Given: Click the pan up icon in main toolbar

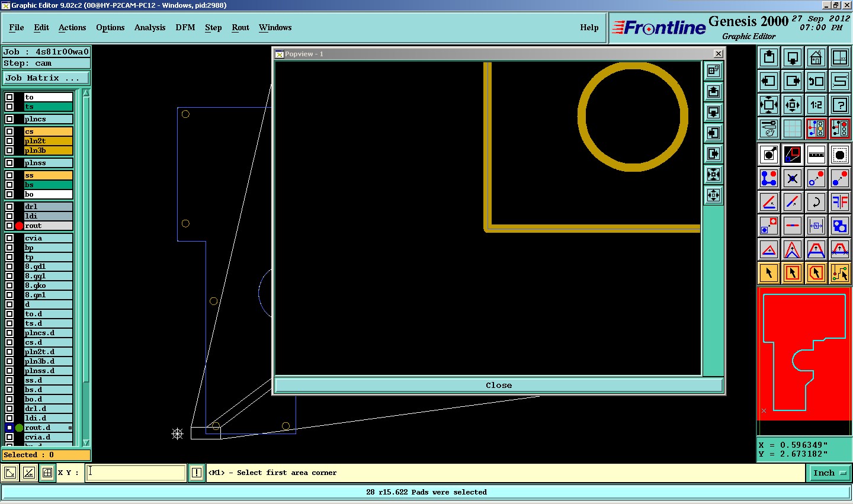Looking at the screenshot, I should coord(769,57).
